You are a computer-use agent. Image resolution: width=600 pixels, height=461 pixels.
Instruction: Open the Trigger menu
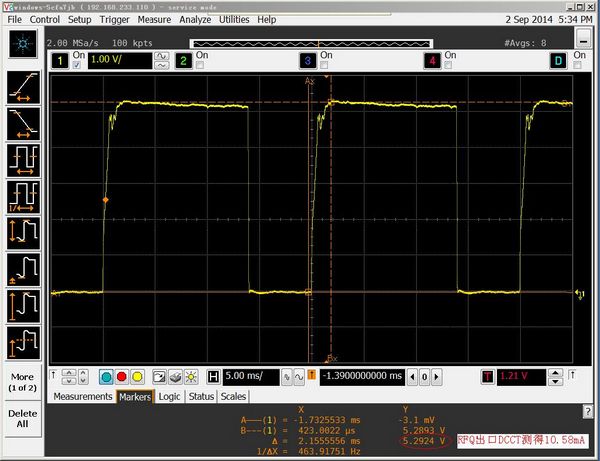113,19
